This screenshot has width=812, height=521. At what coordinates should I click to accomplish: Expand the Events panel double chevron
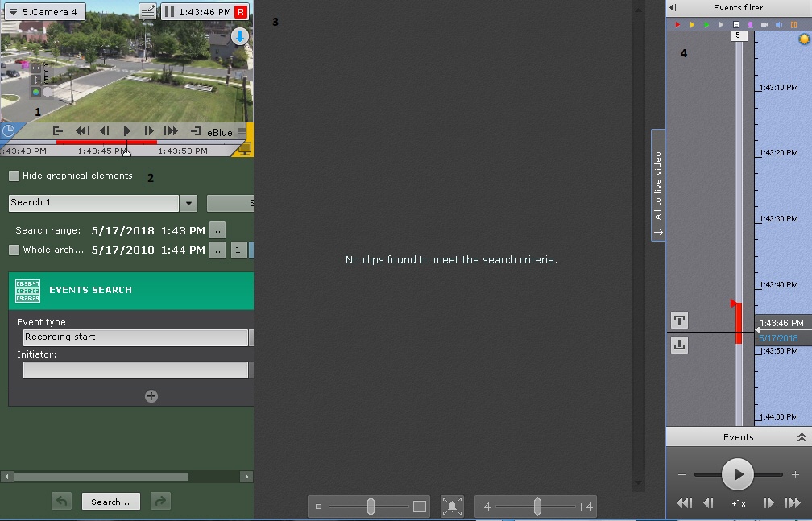point(802,437)
